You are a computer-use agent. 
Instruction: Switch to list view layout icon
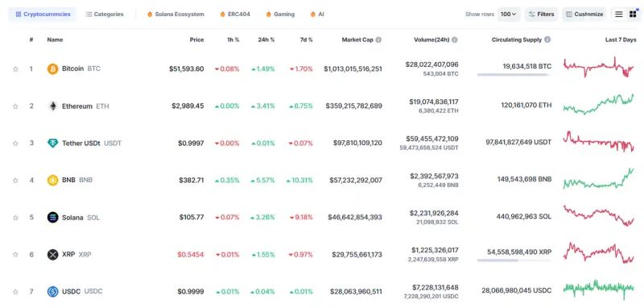(618, 15)
